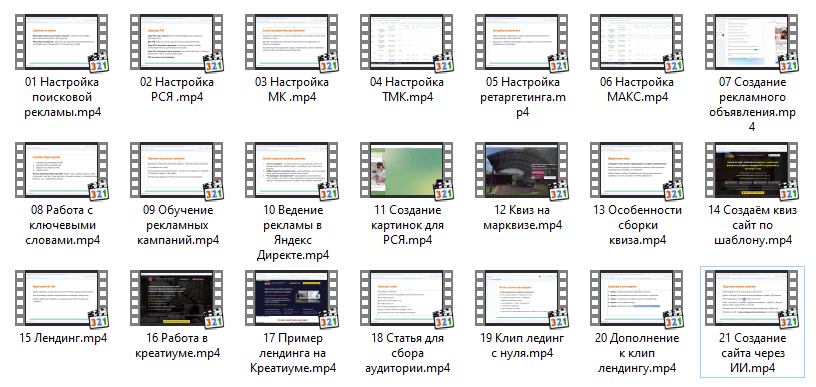Select the video icon for 12 Квиз на марквизе.mp4
816x387 pixels.
pos(523,171)
